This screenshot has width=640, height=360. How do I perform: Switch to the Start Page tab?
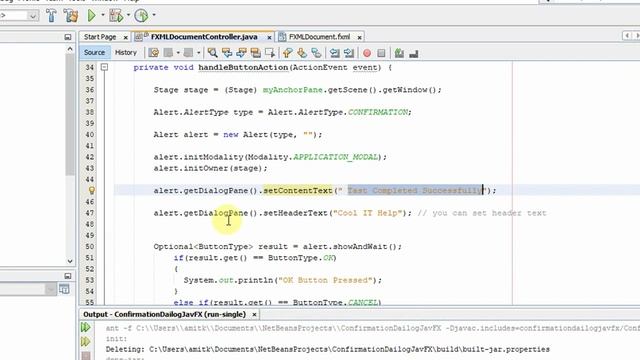100,37
